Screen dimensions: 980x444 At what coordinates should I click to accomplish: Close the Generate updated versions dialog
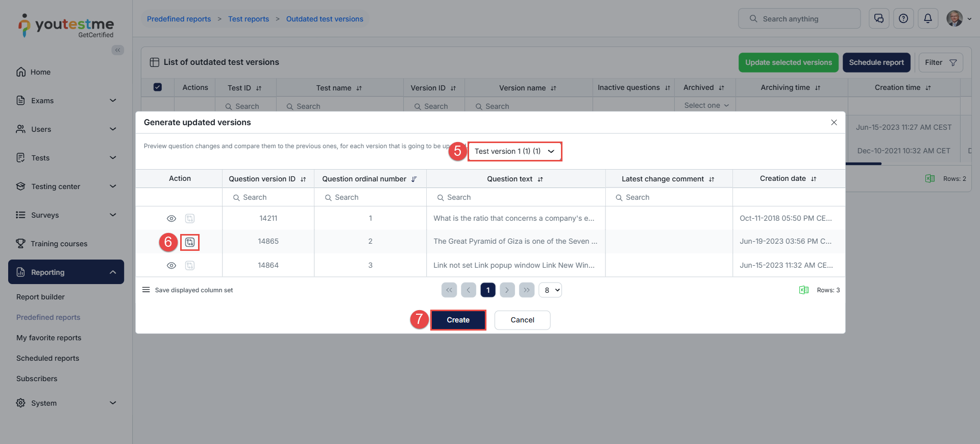pyautogui.click(x=834, y=123)
